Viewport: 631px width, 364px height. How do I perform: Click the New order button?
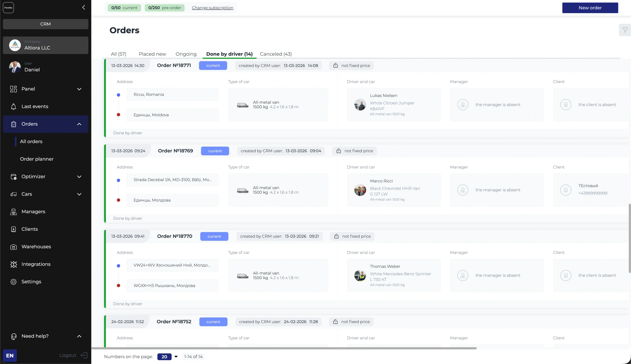(590, 8)
